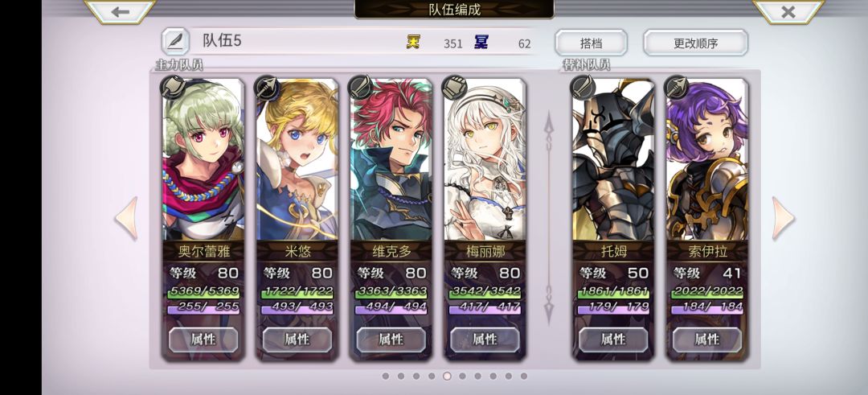The width and height of the screenshot is (868, 395).
Task: Tap the pencil icon to rename 队伍5
Action: pos(175,42)
